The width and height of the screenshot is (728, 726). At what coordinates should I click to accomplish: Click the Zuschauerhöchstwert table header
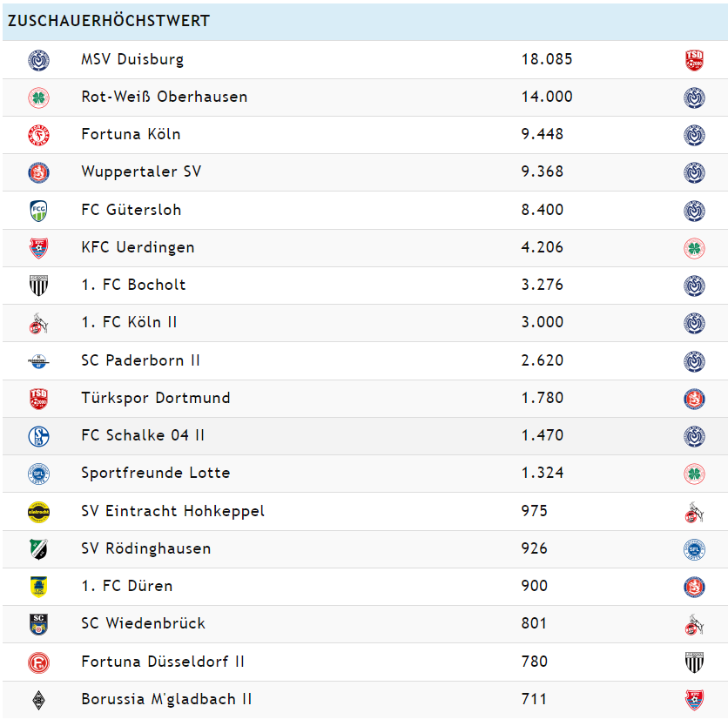pos(109,21)
